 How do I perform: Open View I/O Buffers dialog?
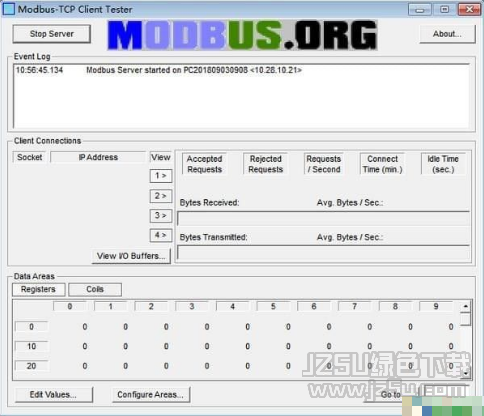(x=131, y=256)
